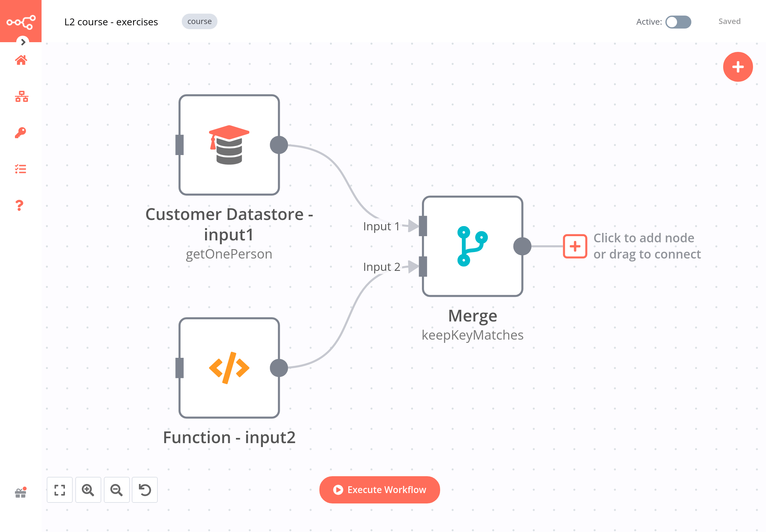Select the Merge node

point(472,246)
